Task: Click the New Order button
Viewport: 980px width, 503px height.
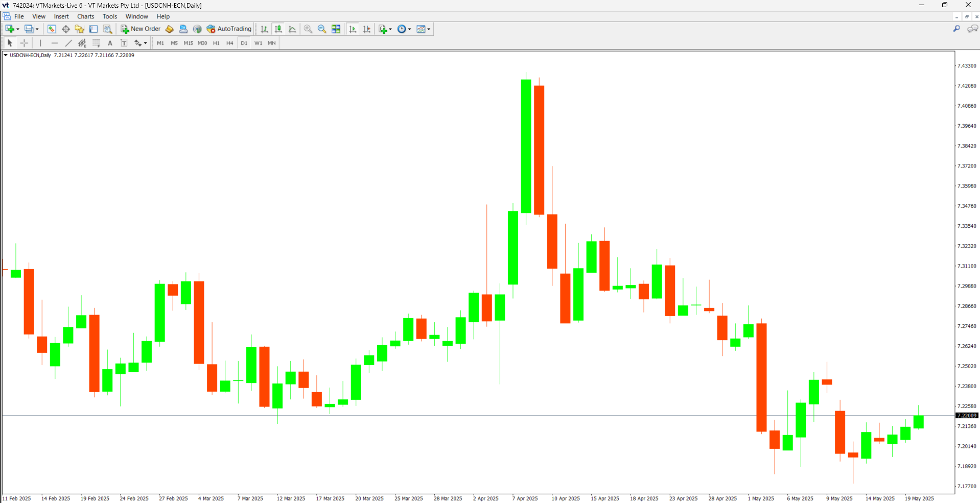Action: click(x=141, y=29)
